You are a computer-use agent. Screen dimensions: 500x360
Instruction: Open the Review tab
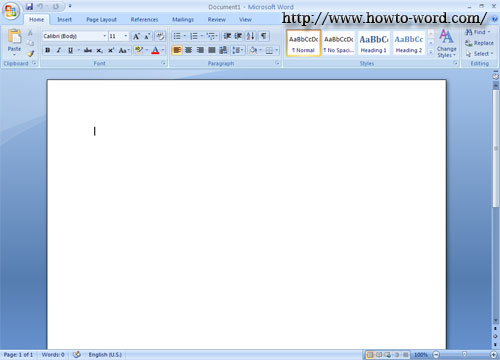[x=217, y=20]
